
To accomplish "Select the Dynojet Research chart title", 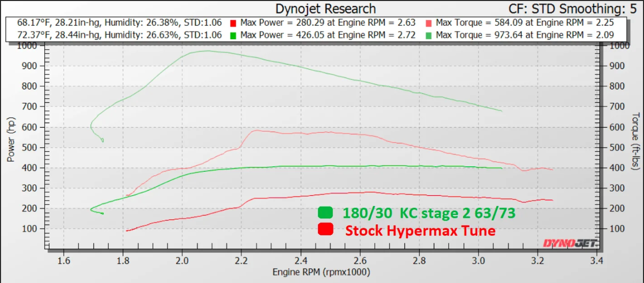I will pos(325,8).
